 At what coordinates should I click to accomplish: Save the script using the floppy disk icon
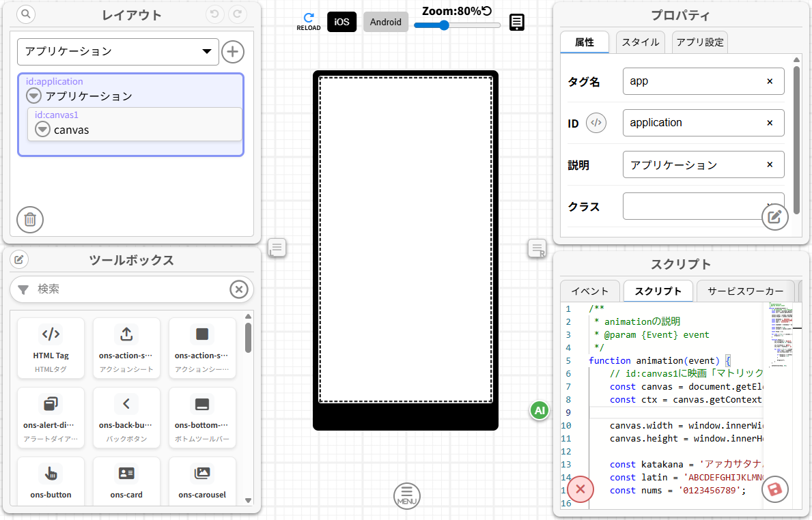(775, 489)
